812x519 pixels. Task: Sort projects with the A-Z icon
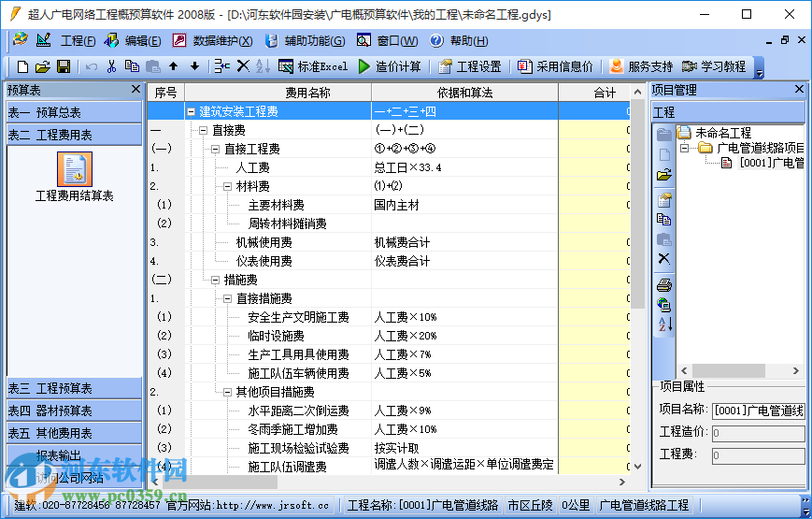(665, 324)
